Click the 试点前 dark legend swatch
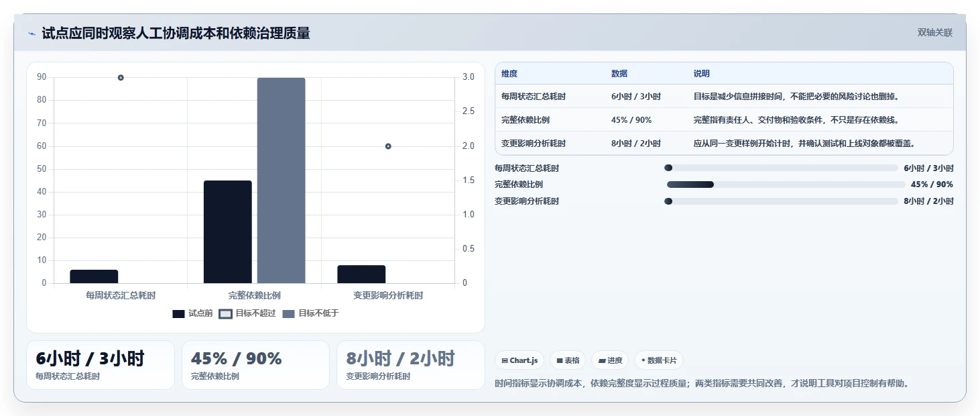980x416 pixels. click(x=178, y=314)
